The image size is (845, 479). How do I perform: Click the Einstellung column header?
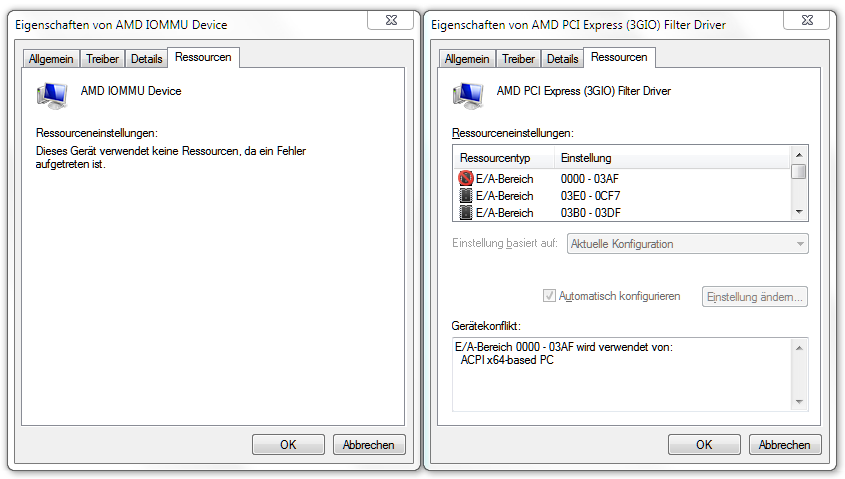click(671, 158)
